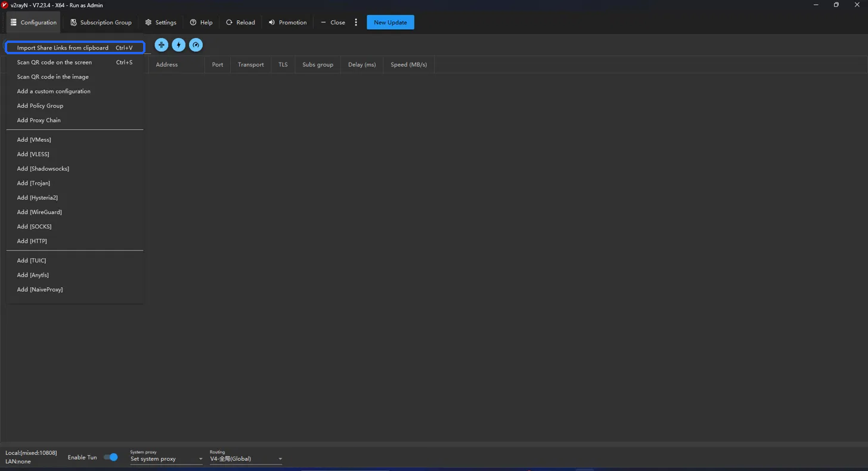This screenshot has width=868, height=471.
Task: Click the blue move/auto-adjust column icon
Action: (x=161, y=45)
